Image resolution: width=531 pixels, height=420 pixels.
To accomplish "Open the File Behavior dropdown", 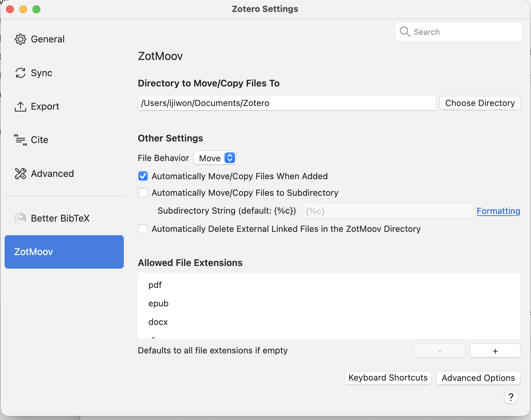I will point(215,158).
